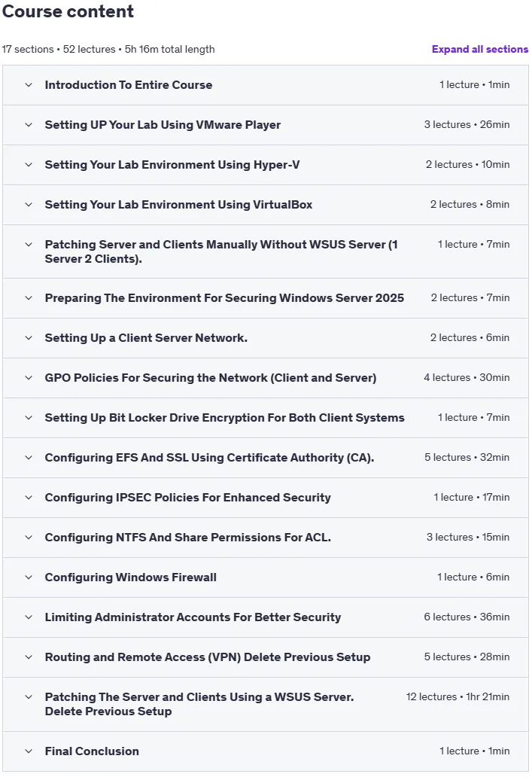
Task: Expand EFS And SSL section chevron
Action: pos(29,457)
